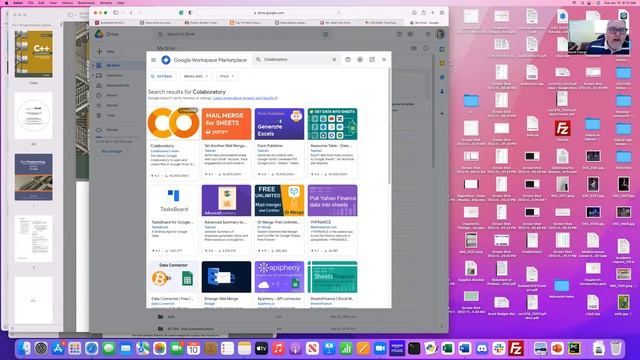Close the Marketplace dialog

384,60
